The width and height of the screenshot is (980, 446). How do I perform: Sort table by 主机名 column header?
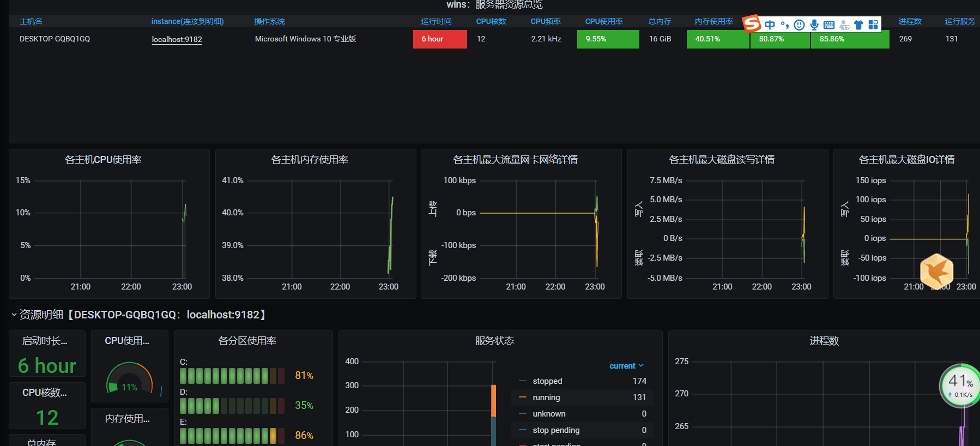click(x=31, y=21)
